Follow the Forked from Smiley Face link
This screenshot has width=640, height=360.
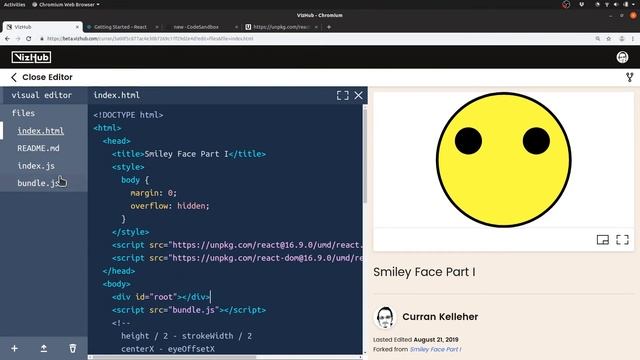pyautogui.click(x=436, y=349)
